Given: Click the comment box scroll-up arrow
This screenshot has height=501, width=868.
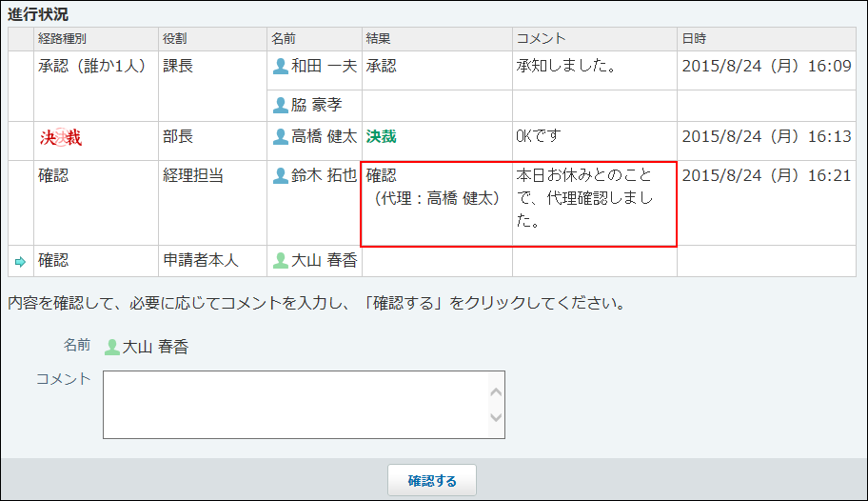Looking at the screenshot, I should [x=496, y=392].
